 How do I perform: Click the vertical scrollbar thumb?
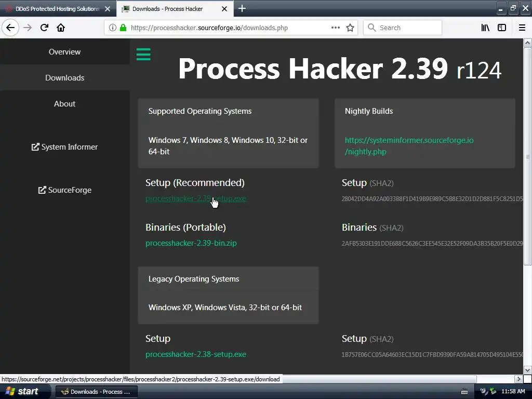(x=527, y=156)
